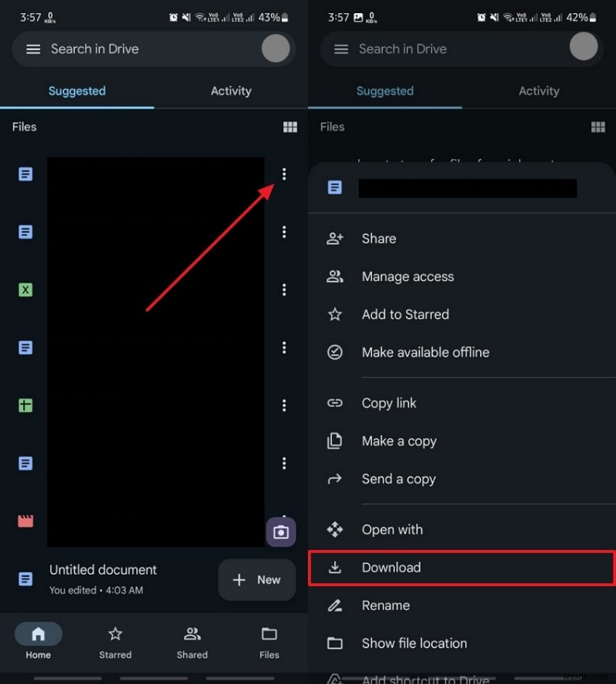Select Add to Starred option
Screen dimensions: 616x684
coord(462,314)
